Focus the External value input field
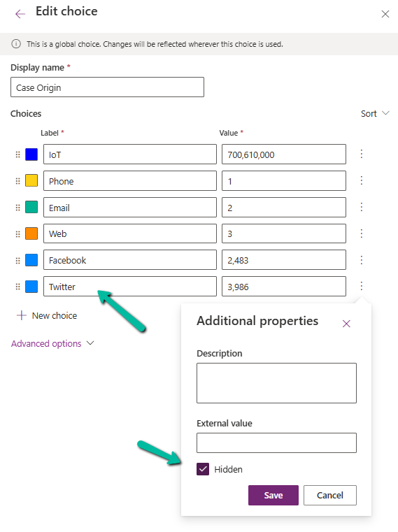Screen dimensions: 398x532 tap(276, 443)
